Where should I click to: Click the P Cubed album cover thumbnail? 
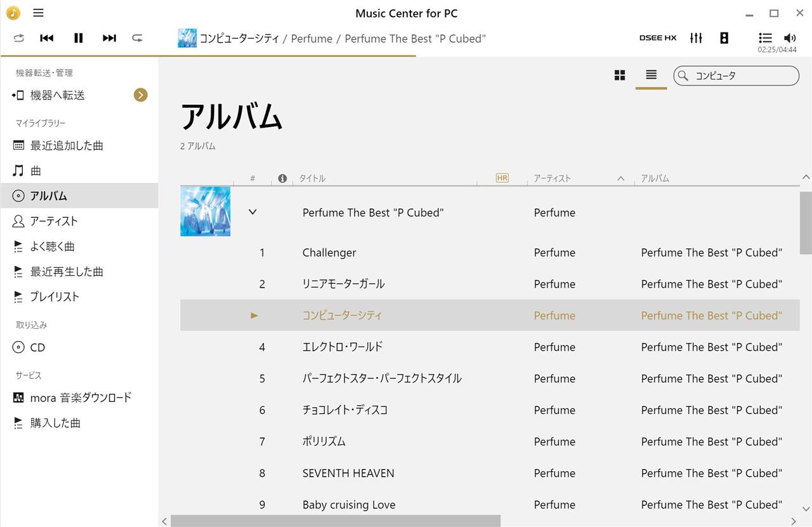pyautogui.click(x=206, y=211)
